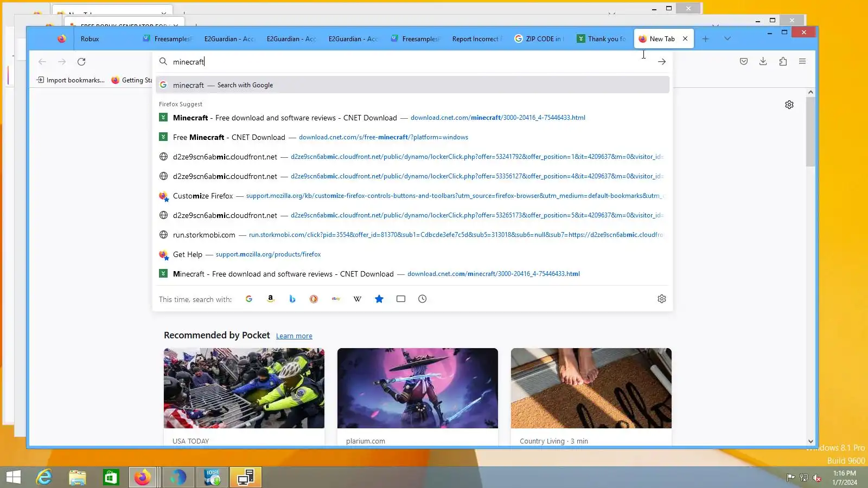The image size is (868, 488).
Task: Open Customize Firefox suggestion
Action: (412, 196)
